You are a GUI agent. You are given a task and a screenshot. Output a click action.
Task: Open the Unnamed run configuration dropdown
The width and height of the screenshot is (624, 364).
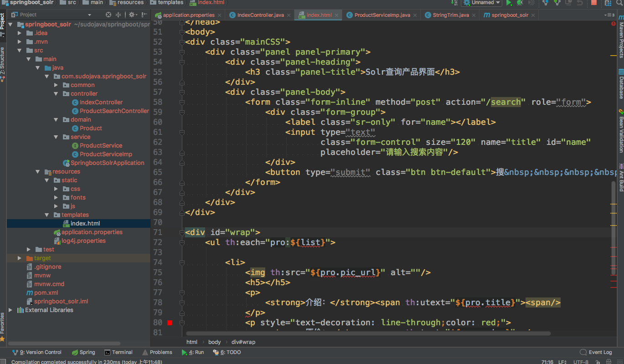click(x=481, y=3)
